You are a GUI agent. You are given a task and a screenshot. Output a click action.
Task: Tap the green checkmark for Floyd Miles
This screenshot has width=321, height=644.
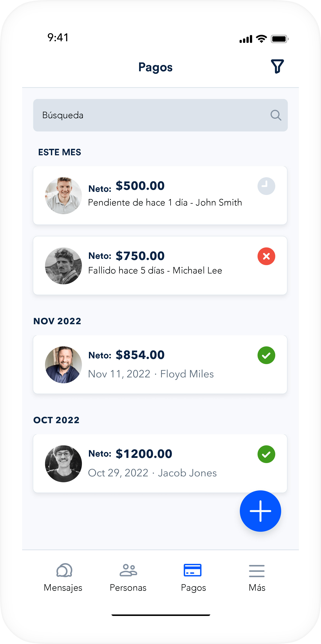click(266, 355)
